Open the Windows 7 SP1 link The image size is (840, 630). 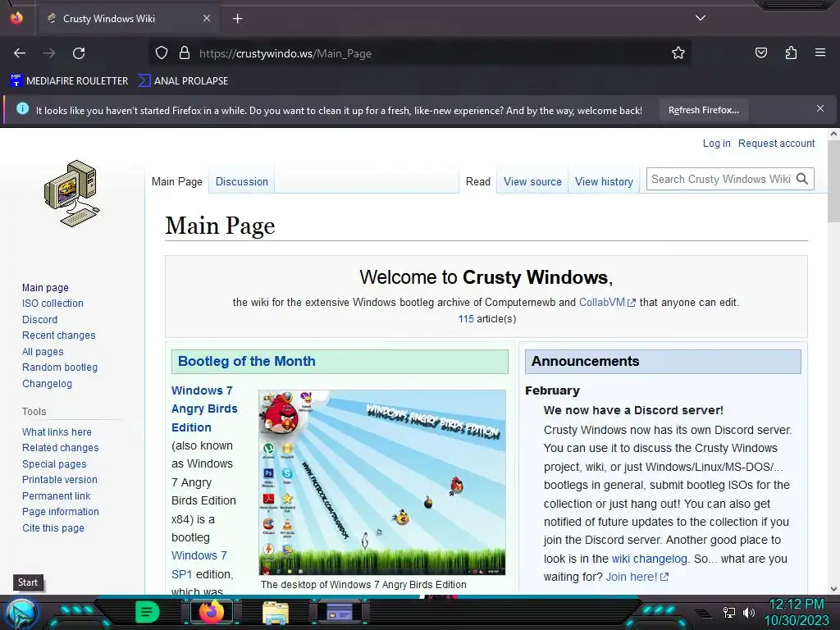click(199, 564)
